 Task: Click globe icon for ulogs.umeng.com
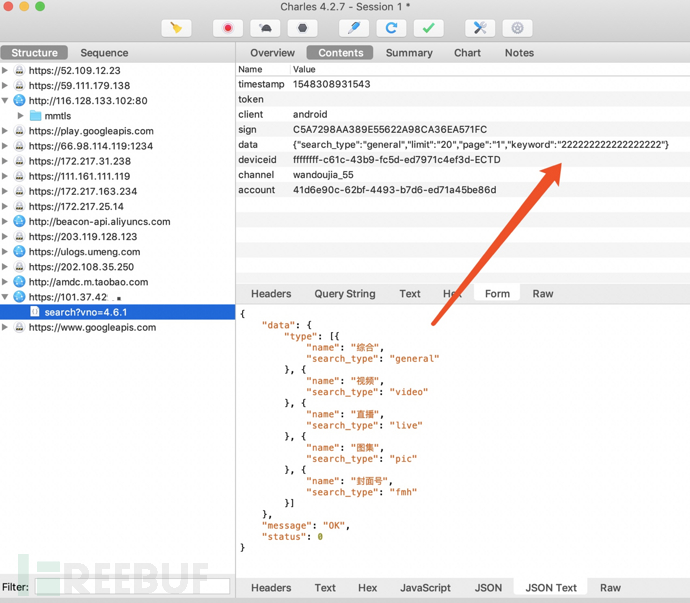(19, 252)
